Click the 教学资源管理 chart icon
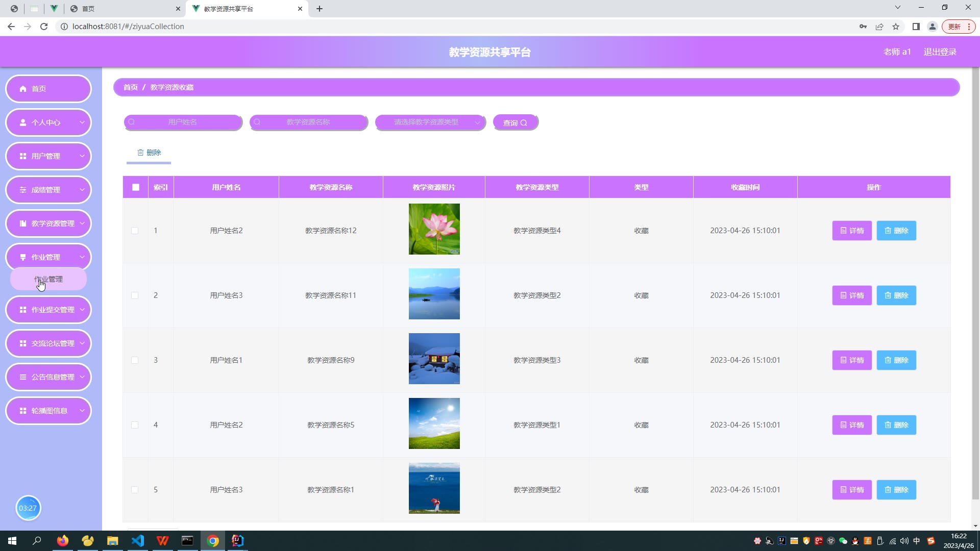Viewport: 980px width, 551px height. point(23,223)
